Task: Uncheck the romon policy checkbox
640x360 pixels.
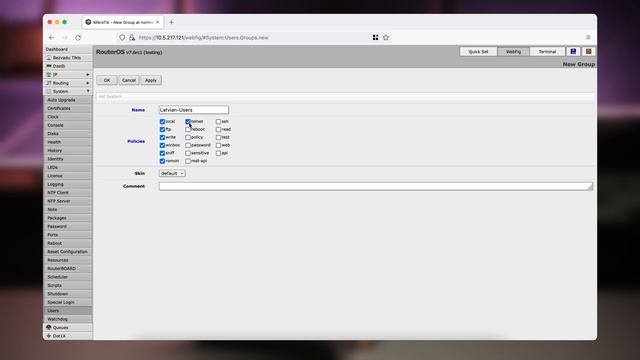Action: click(162, 161)
